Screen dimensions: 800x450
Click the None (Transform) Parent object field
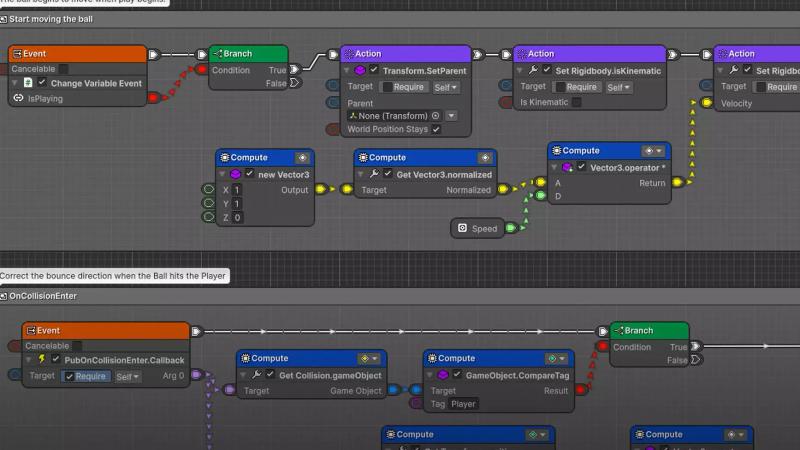(x=394, y=116)
